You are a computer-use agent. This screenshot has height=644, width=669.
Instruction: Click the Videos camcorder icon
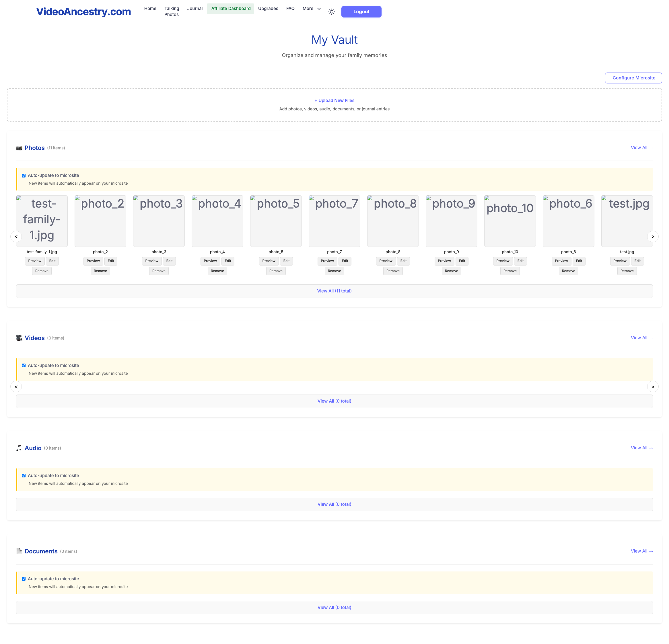19,338
